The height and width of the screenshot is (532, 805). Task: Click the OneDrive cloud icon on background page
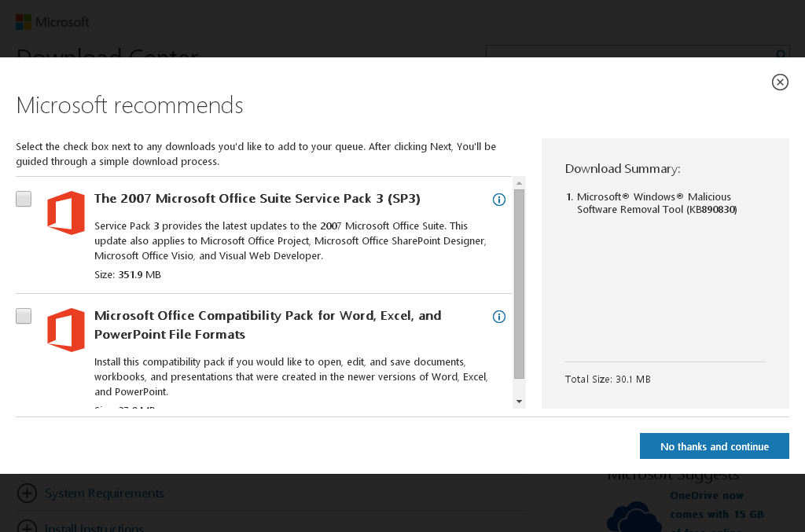click(634, 516)
